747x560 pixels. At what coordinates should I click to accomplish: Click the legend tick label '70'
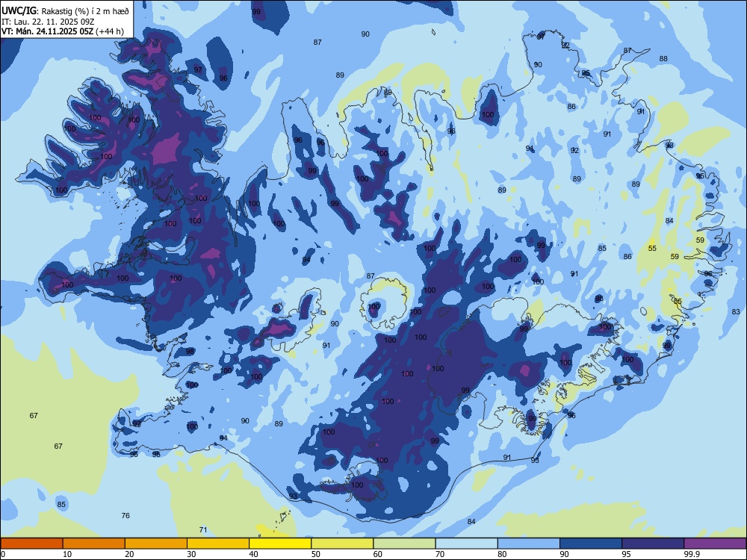point(440,554)
